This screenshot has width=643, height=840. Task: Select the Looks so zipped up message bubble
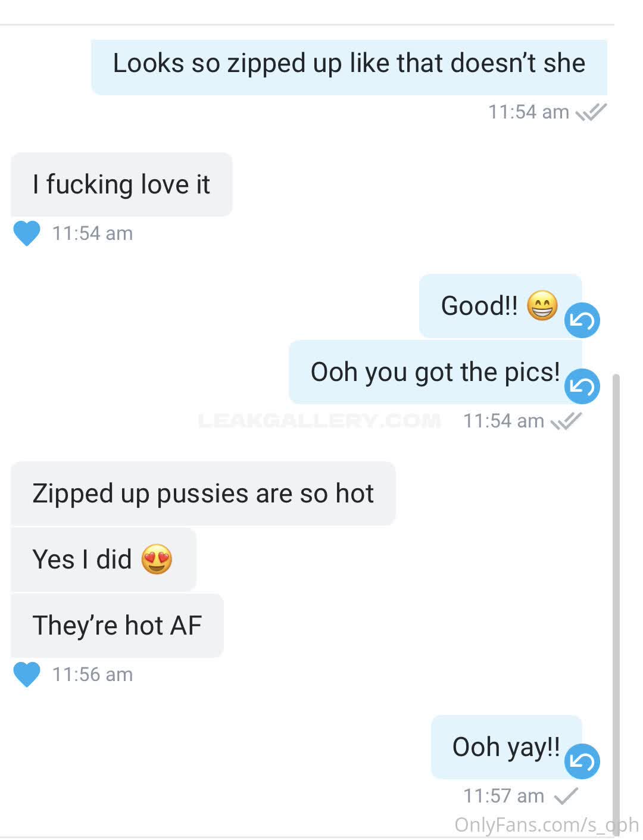click(349, 67)
